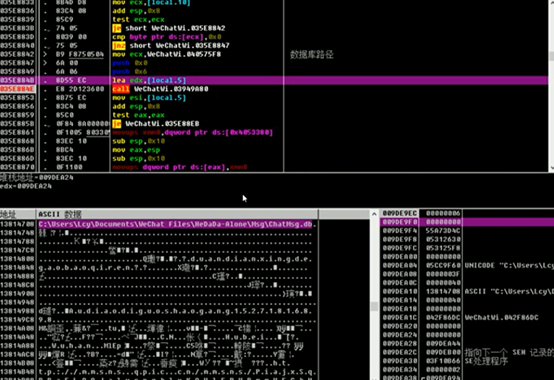Click the dump pane vertical scrollbar thumb
The image size is (554, 380).
tap(375, 306)
